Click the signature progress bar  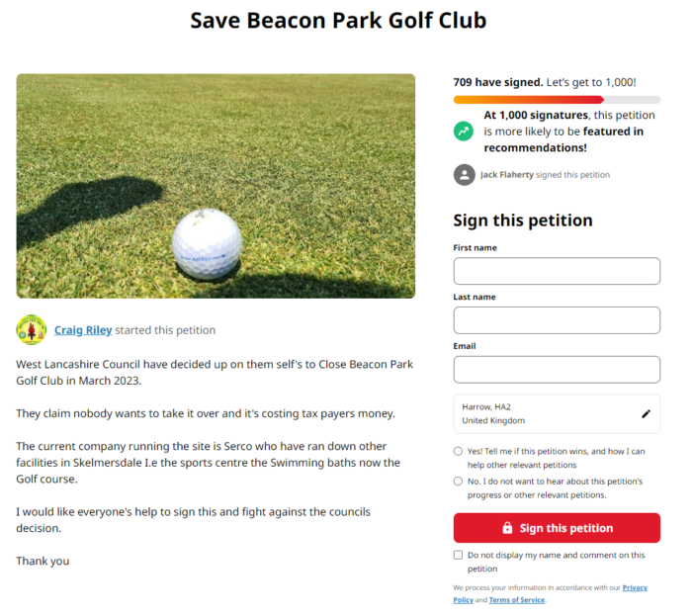click(x=557, y=100)
